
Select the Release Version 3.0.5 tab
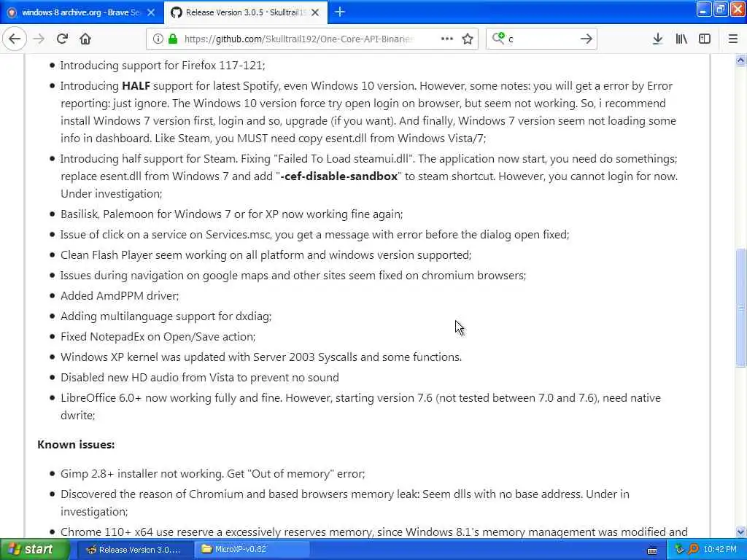(245, 12)
